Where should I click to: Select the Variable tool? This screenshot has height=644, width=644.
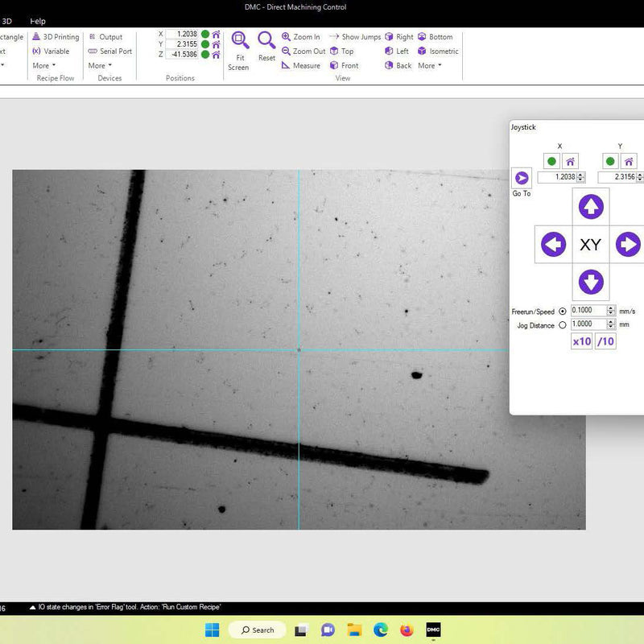coord(51,51)
